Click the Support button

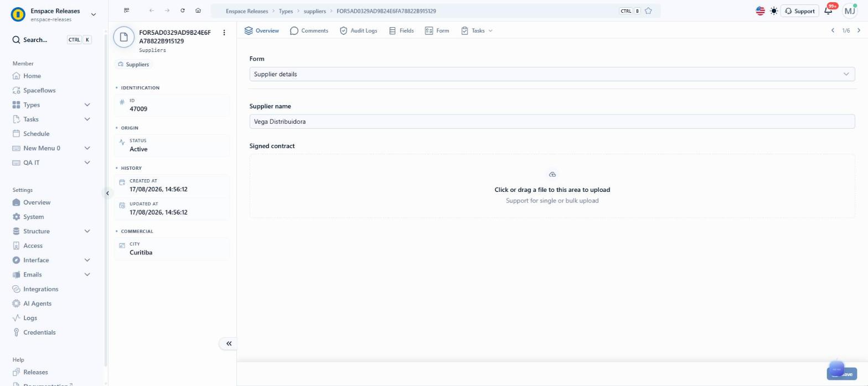pos(799,11)
